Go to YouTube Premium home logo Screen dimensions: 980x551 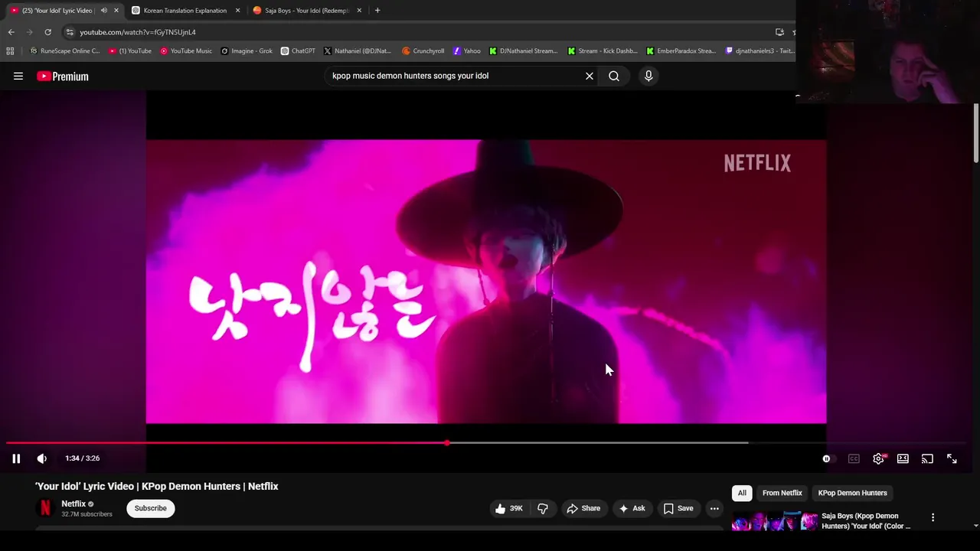[x=63, y=76]
